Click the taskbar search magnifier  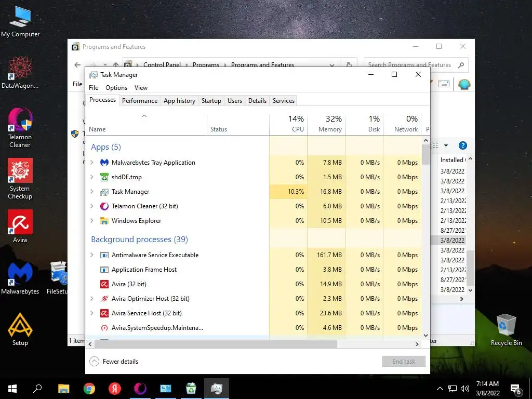coord(37,389)
